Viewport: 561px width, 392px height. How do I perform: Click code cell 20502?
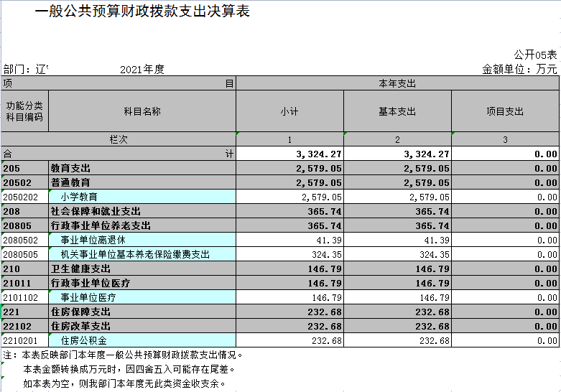[x=24, y=182]
